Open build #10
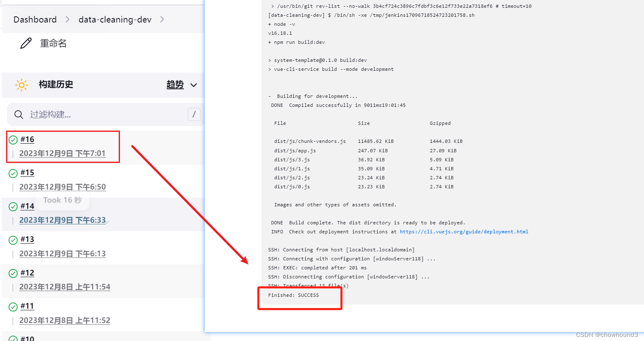Screen dimensions: 644x341 27,339
